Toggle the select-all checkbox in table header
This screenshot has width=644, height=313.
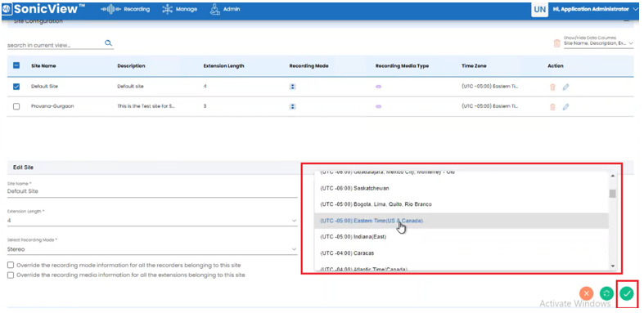coord(16,65)
